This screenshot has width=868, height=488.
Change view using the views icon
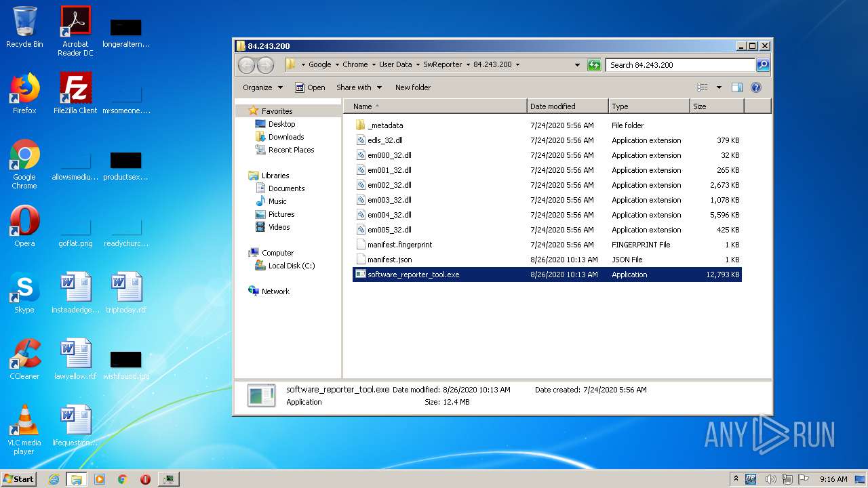pyautogui.click(x=703, y=87)
